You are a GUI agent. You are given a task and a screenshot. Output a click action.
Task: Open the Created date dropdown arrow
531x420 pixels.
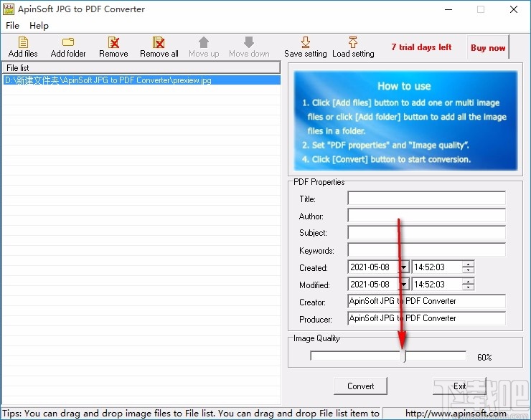tap(404, 267)
